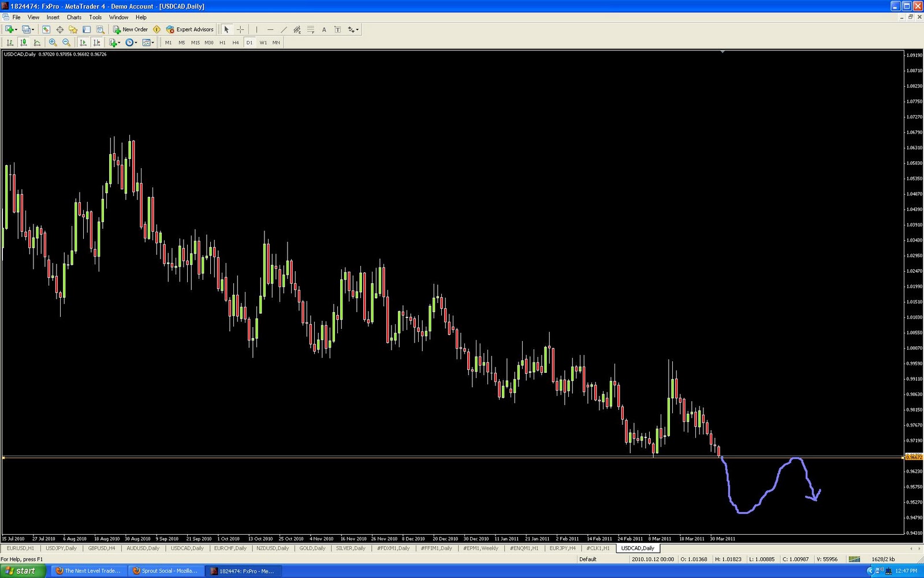This screenshot has height=578, width=924.
Task: Click the New Chart toolbar icon
Action: (x=9, y=29)
